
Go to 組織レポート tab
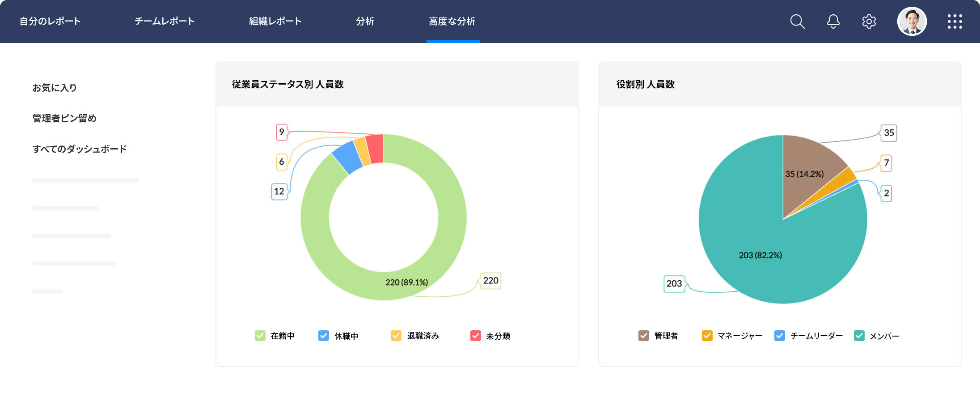[275, 21]
